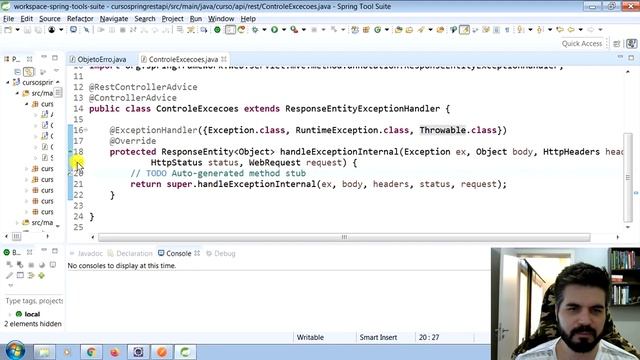Click the editor horizontal scrollbar

(x=344, y=237)
